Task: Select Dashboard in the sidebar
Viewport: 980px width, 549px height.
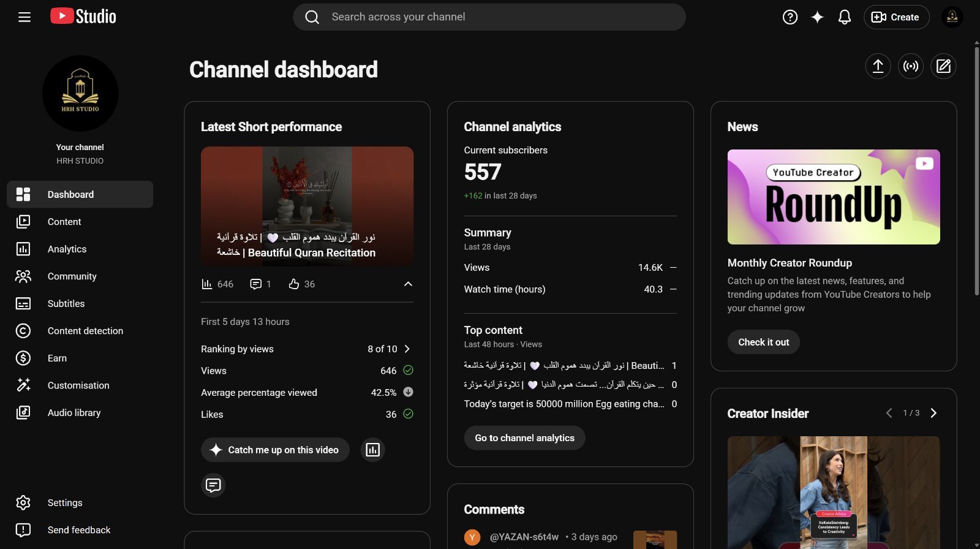Action: pyautogui.click(x=80, y=194)
